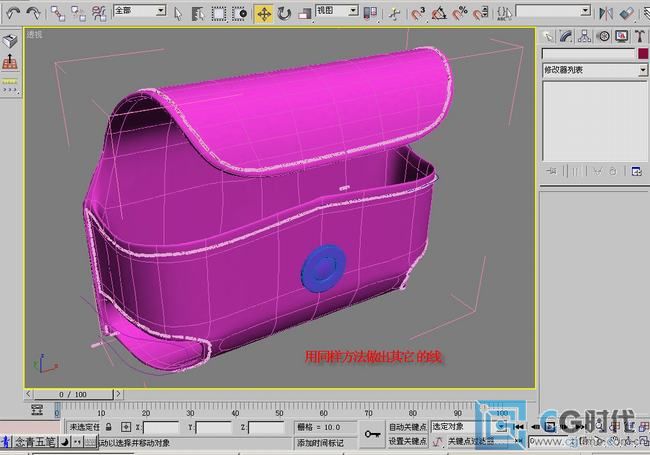
Task: Open the Hierarchy command panel tab
Action: tap(585, 36)
